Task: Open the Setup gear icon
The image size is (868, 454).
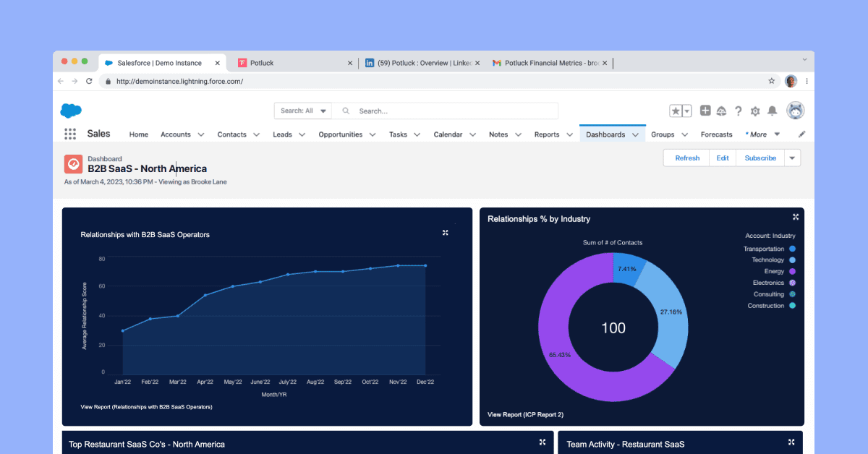Action: 755,111
